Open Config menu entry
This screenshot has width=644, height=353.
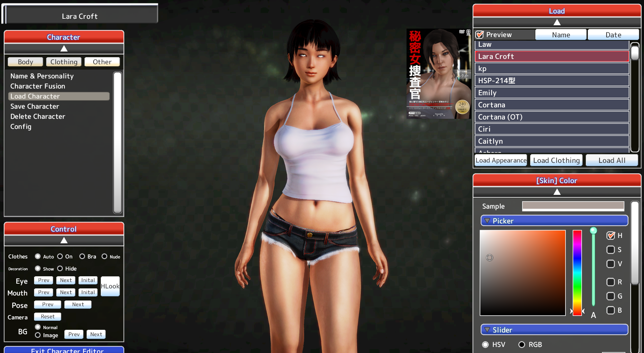click(x=21, y=127)
